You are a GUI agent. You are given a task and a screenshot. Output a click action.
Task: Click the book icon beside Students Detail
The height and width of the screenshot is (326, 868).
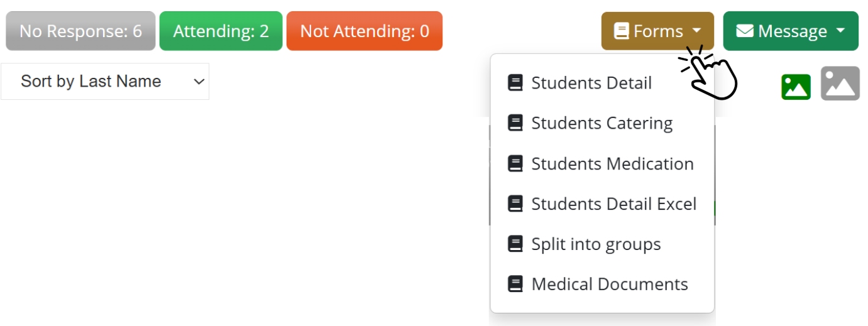click(515, 83)
